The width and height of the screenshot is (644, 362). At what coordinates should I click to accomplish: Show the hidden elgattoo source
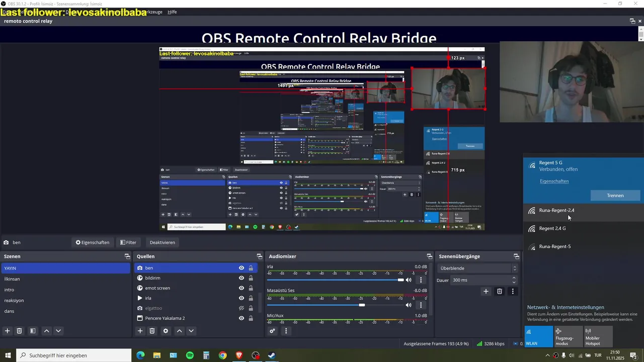(x=242, y=308)
